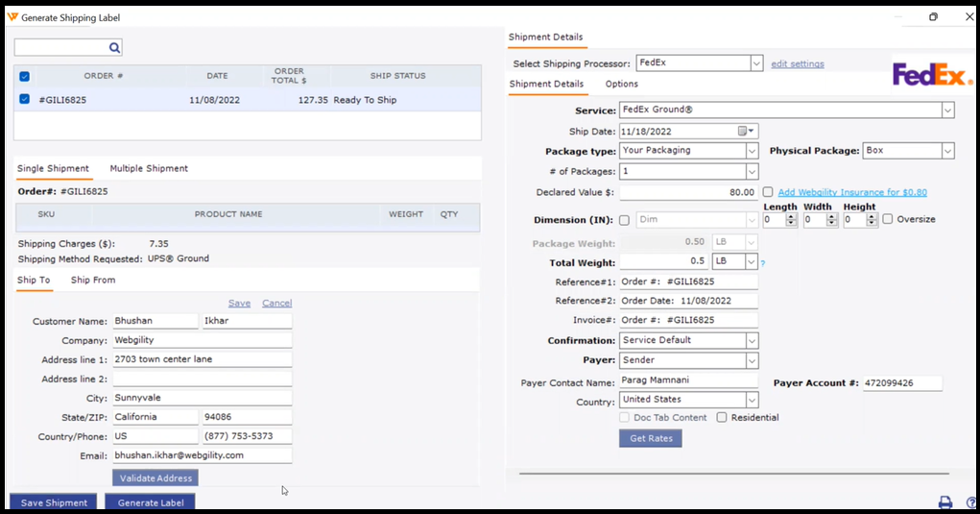980x514 pixels.
Task: Toggle the Webgility Insurance checkbox
Action: pos(767,192)
